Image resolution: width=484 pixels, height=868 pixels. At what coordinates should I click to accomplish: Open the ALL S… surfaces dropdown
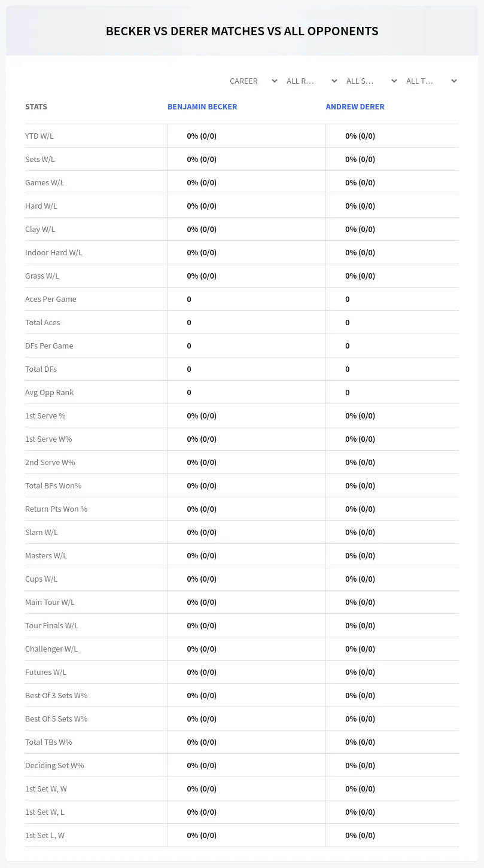[x=369, y=81]
